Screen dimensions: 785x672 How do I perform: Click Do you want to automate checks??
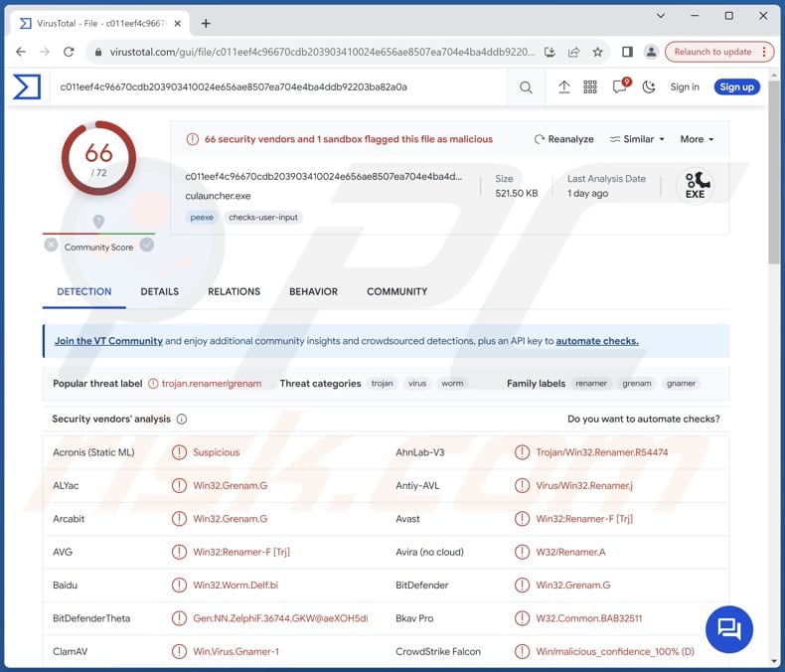[643, 419]
